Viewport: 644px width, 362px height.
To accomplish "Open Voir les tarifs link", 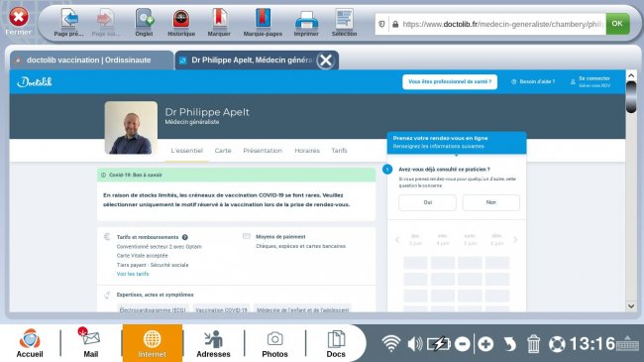I will pos(133,274).
